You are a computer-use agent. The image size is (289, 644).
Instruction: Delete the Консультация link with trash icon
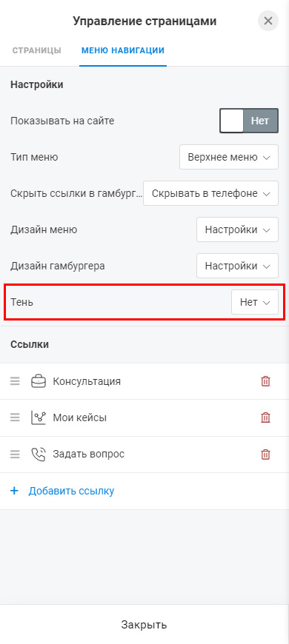pos(266,381)
